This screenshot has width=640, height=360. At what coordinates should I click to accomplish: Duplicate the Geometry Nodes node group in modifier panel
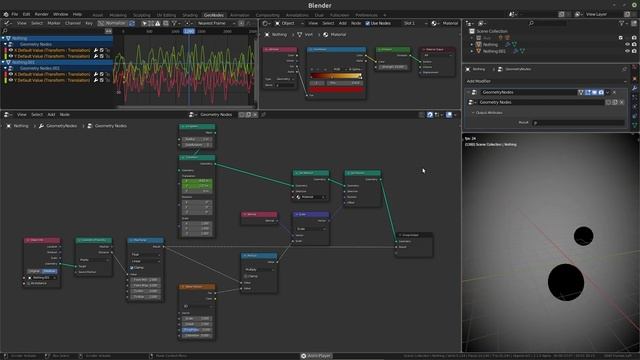click(x=615, y=102)
